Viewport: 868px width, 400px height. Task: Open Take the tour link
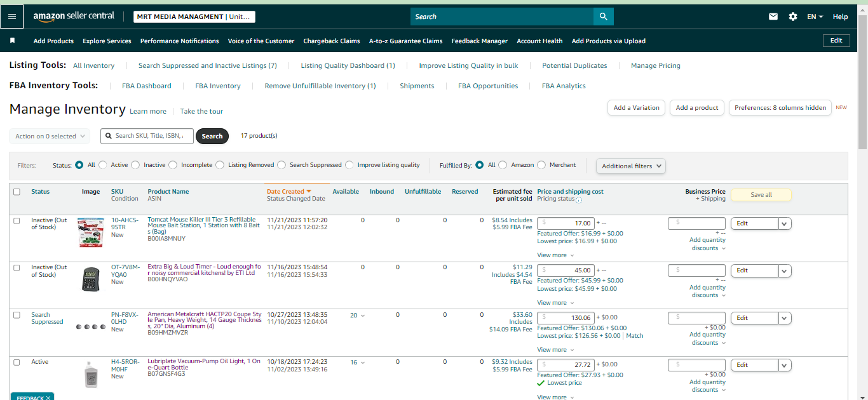(201, 111)
